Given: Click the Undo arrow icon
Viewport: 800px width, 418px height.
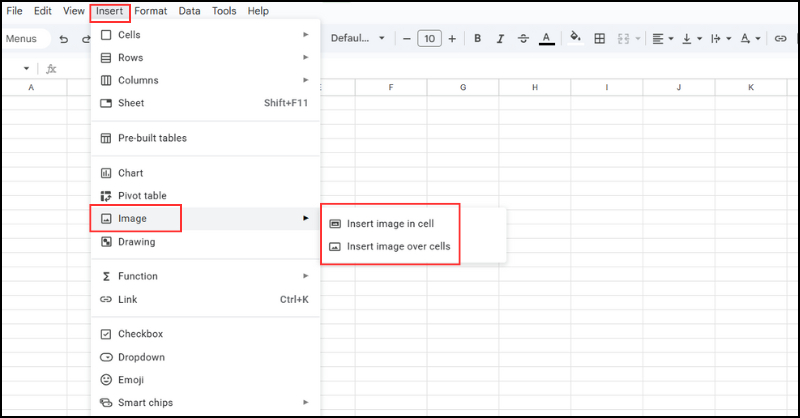Looking at the screenshot, I should (x=64, y=39).
